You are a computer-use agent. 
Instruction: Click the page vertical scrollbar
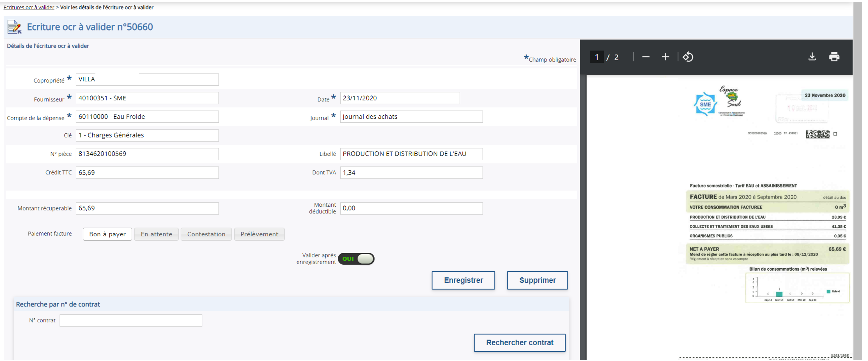click(x=858, y=181)
